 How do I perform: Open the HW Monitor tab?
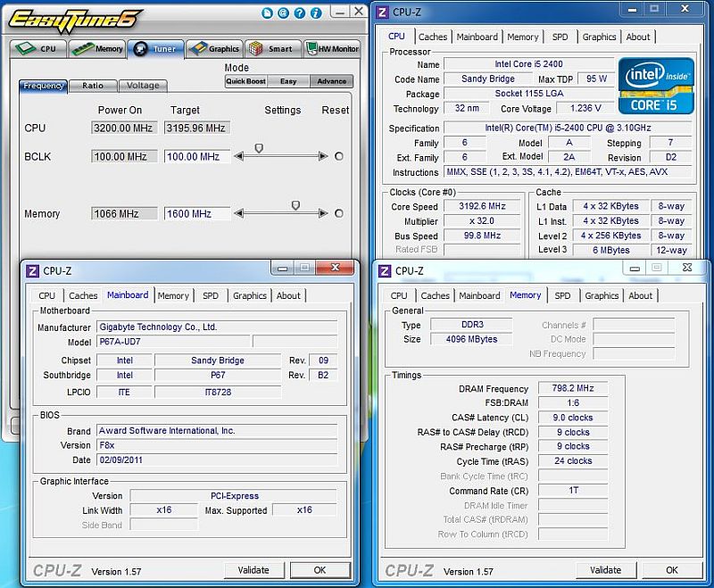[333, 49]
